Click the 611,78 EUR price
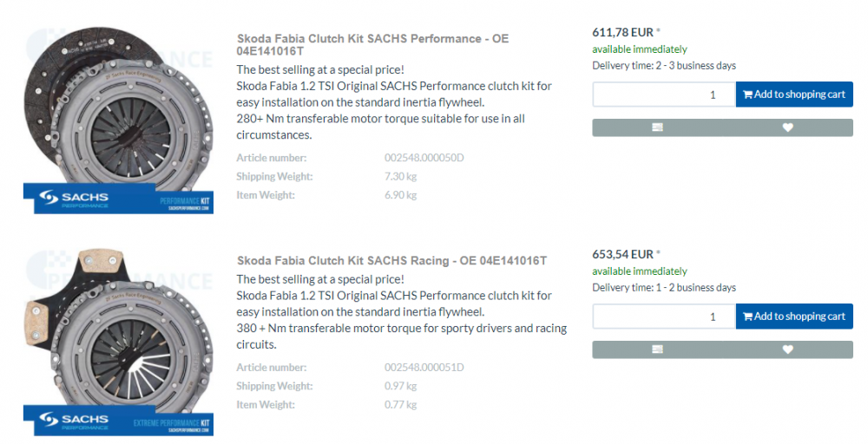 click(x=622, y=32)
